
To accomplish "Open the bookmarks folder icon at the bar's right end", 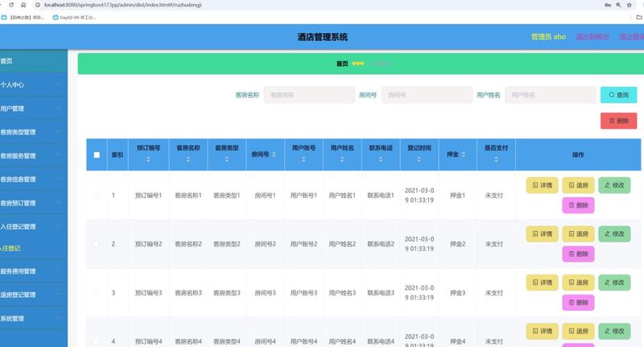I will tap(639, 17).
